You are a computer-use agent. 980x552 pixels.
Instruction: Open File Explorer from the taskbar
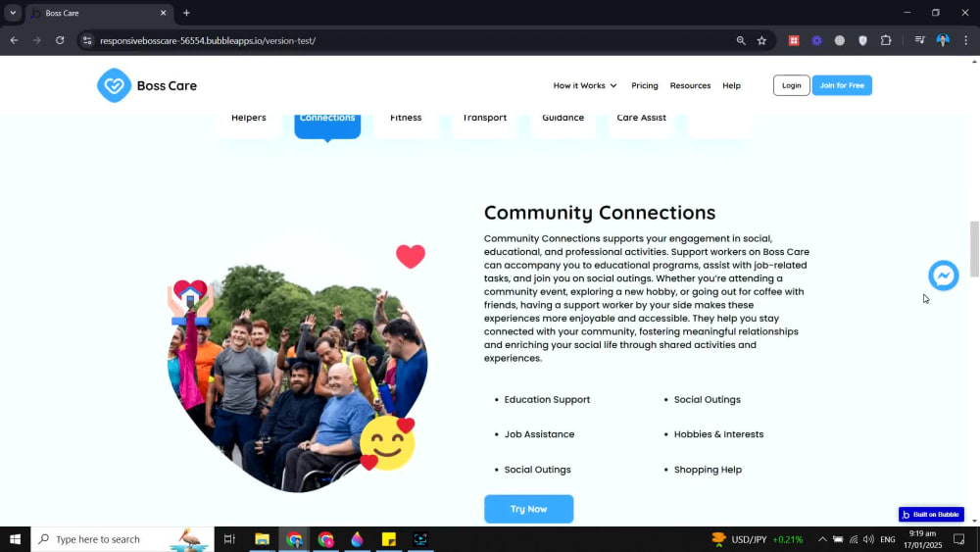(262, 539)
